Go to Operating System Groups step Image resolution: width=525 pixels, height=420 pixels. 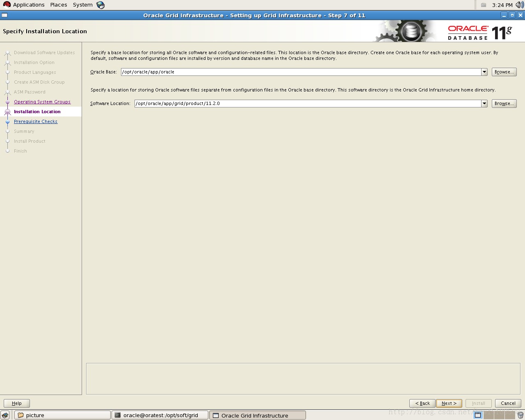click(x=42, y=102)
